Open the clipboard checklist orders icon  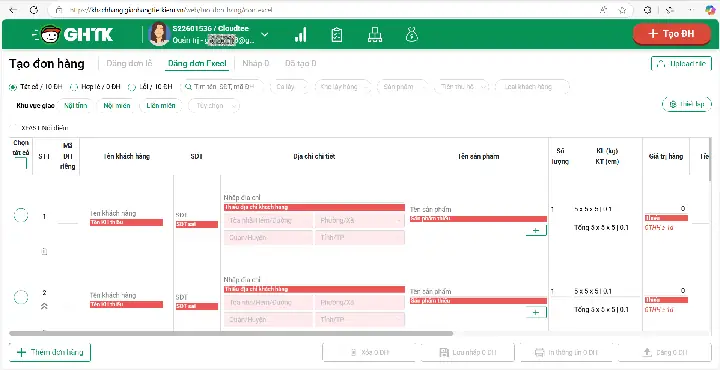tap(337, 35)
